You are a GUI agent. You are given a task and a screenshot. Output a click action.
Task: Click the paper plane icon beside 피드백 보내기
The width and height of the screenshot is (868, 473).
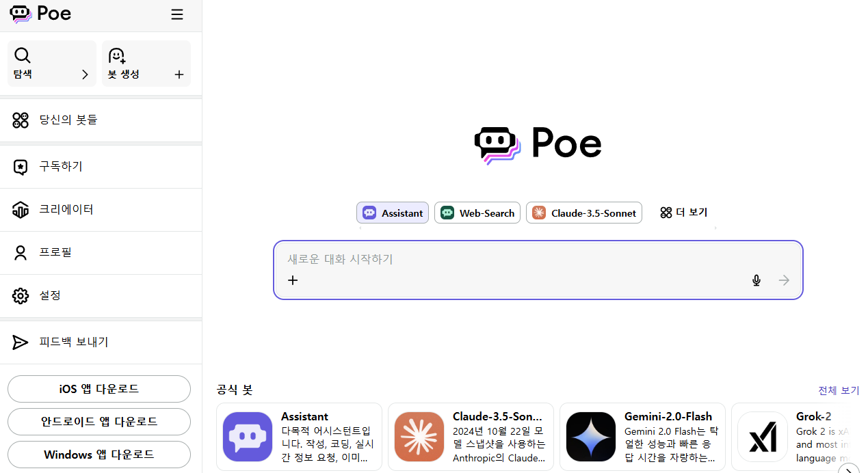(21, 342)
